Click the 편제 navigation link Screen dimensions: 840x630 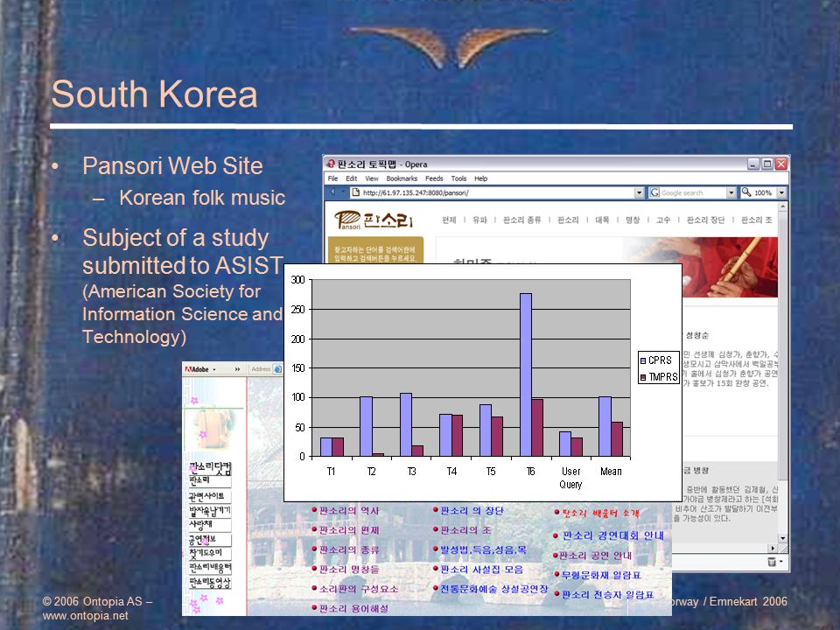[449, 220]
